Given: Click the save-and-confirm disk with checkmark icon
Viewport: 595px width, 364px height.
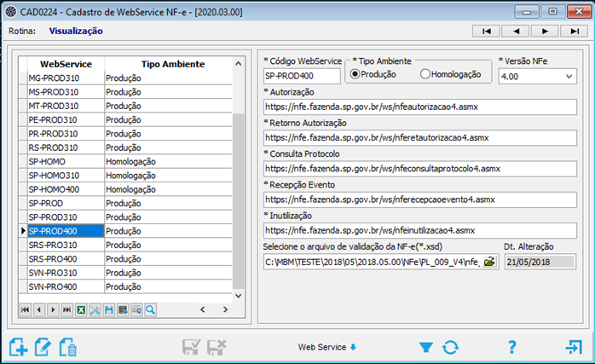Looking at the screenshot, I should point(191,347).
